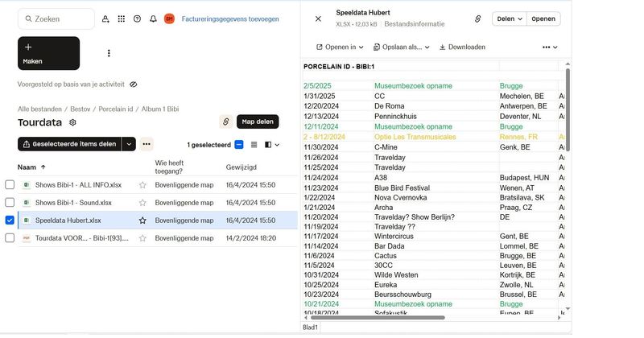644x338 pixels.
Task: Check the Shows Bibi-1 - ALL INFO.xlsx checkbox
Action: 10,184
